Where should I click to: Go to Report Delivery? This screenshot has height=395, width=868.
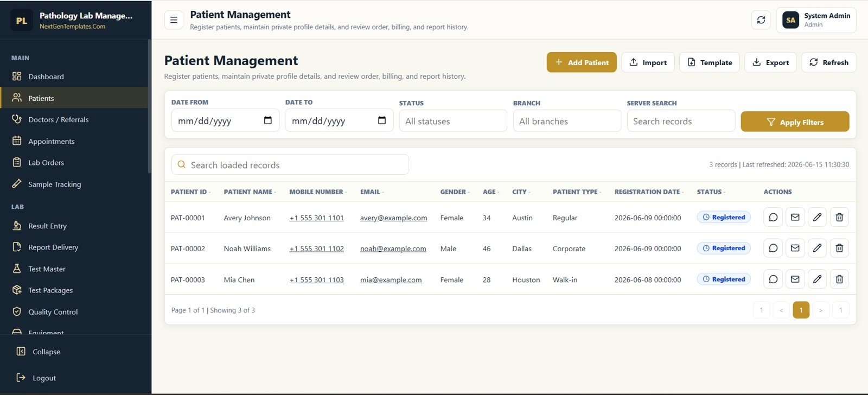coord(74,247)
